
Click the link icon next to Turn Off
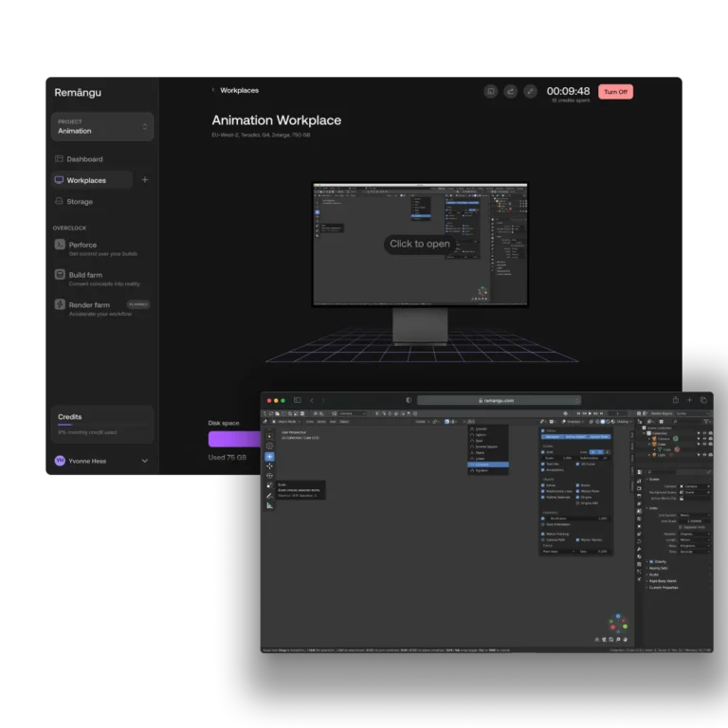point(530,92)
